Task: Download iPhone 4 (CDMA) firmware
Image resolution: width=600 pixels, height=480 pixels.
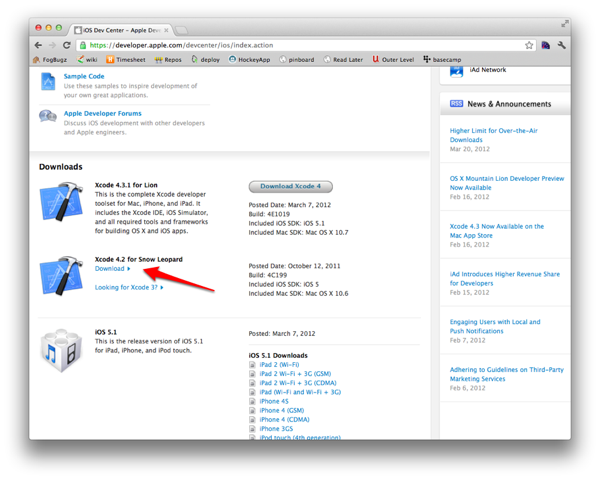Action: click(284, 420)
